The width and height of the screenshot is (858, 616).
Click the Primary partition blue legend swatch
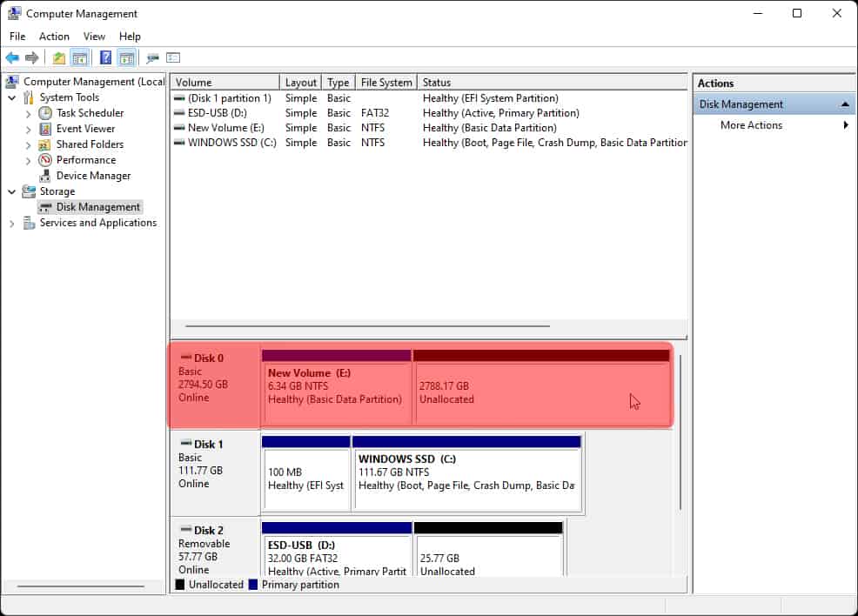coord(253,585)
